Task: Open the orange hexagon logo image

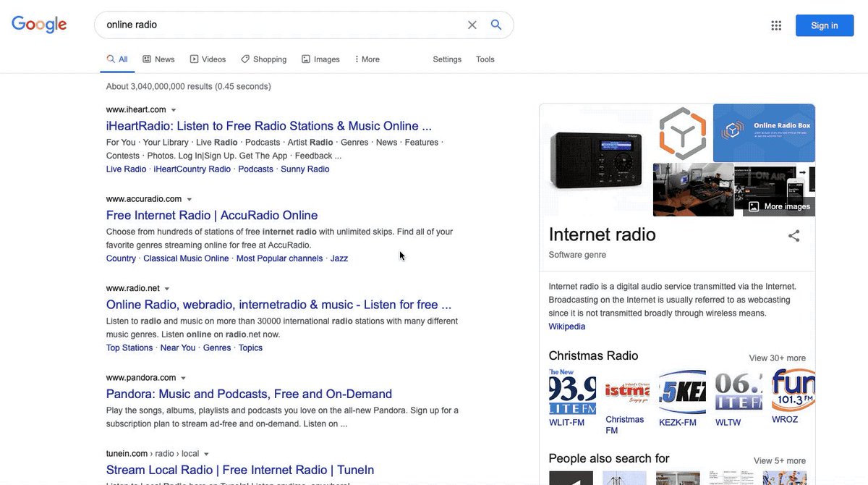Action: (682, 133)
